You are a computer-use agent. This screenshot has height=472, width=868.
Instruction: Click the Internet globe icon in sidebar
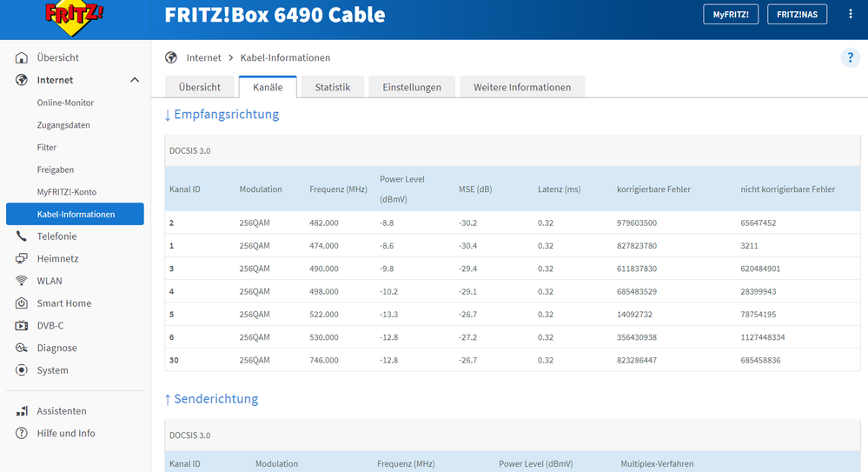22,80
